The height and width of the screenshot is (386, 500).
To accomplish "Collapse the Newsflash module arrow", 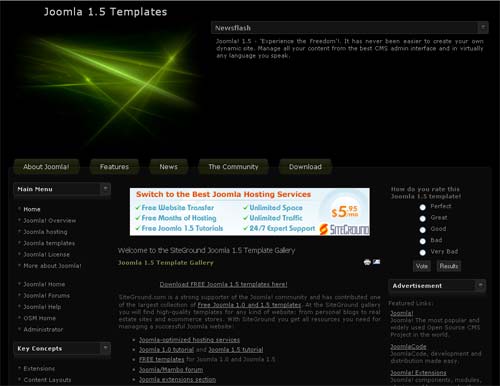I will pos(483,27).
